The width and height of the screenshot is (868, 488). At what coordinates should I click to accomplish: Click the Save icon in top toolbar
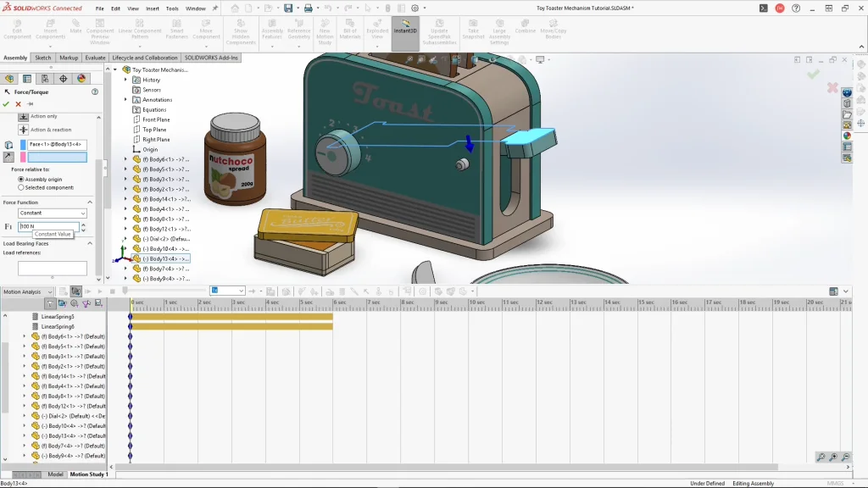288,8
